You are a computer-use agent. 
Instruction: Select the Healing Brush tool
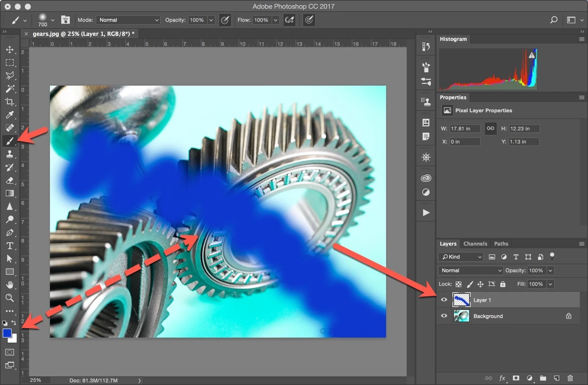pos(10,128)
